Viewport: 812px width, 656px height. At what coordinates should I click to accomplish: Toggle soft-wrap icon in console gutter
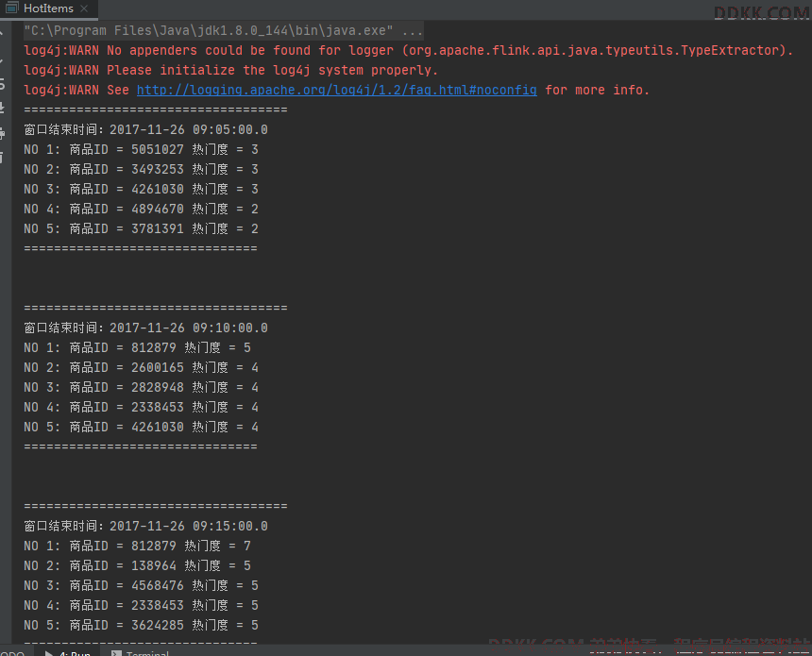tap(4, 83)
